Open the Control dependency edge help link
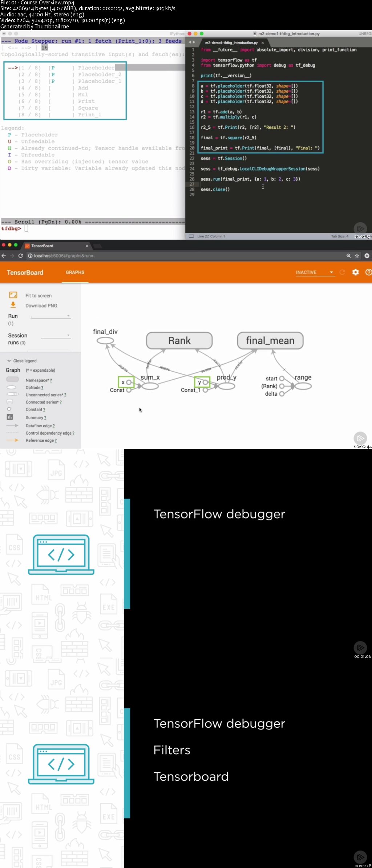 pyautogui.click(x=73, y=433)
